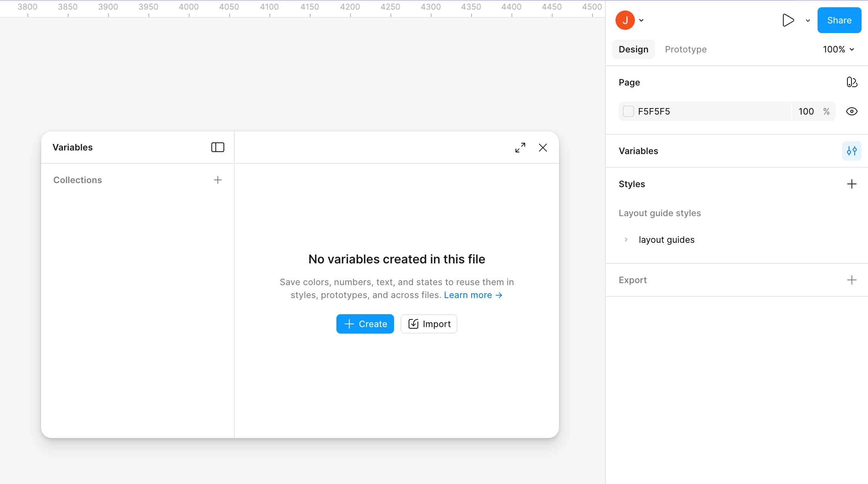Viewport: 868px width, 484px height.
Task: Add an export setting with plus icon
Action: click(851, 280)
